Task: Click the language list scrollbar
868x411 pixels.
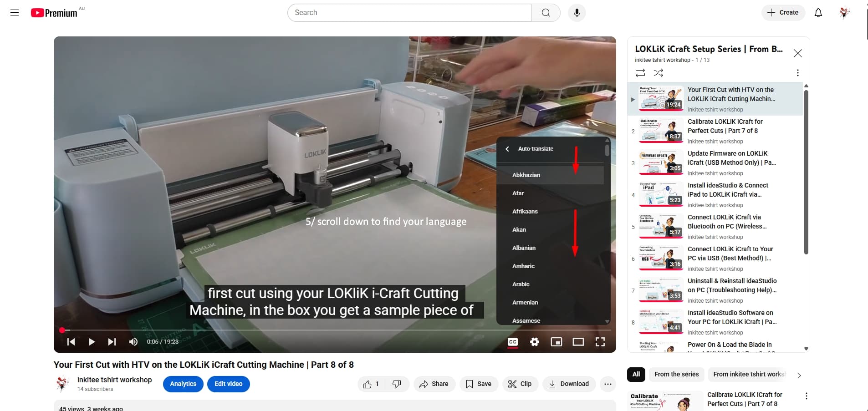Action: click(x=607, y=151)
